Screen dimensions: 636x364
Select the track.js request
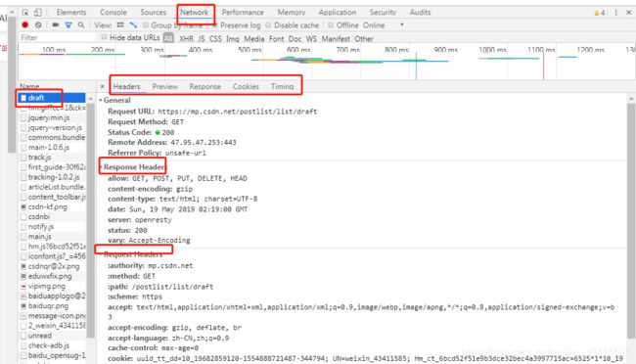(52, 157)
